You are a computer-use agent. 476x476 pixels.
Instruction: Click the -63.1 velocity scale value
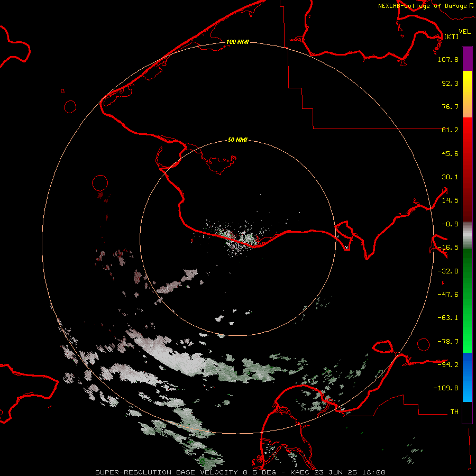tap(448, 318)
